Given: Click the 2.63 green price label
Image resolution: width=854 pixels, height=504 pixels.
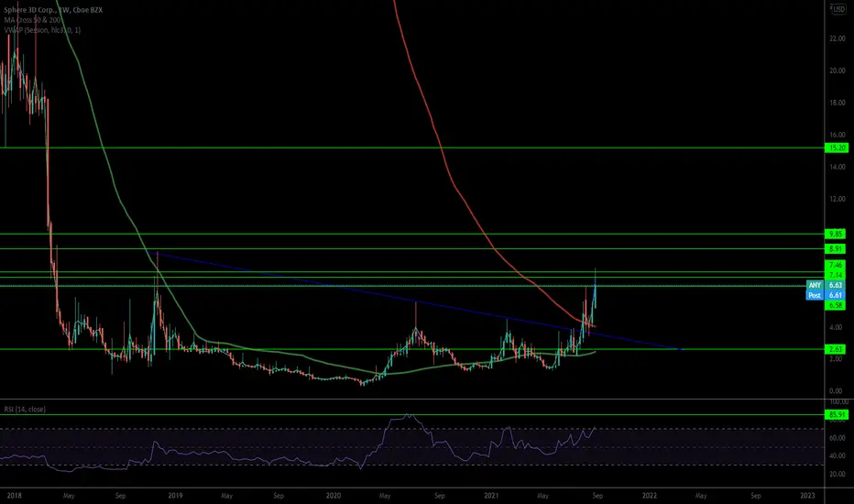Looking at the screenshot, I should pyautogui.click(x=836, y=349).
